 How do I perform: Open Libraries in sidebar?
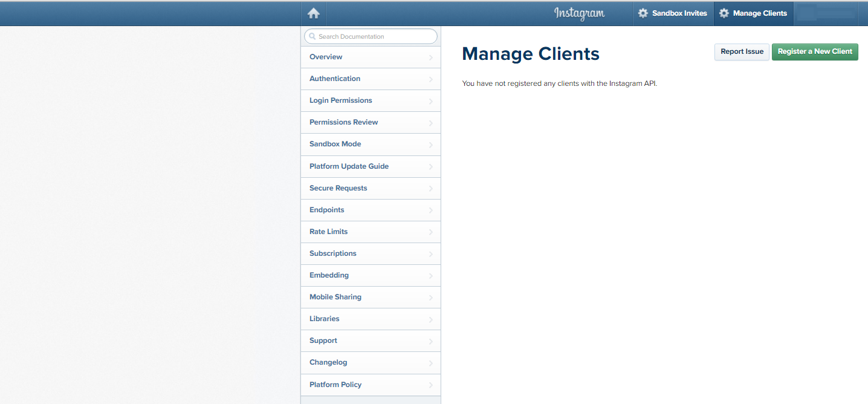click(371, 319)
